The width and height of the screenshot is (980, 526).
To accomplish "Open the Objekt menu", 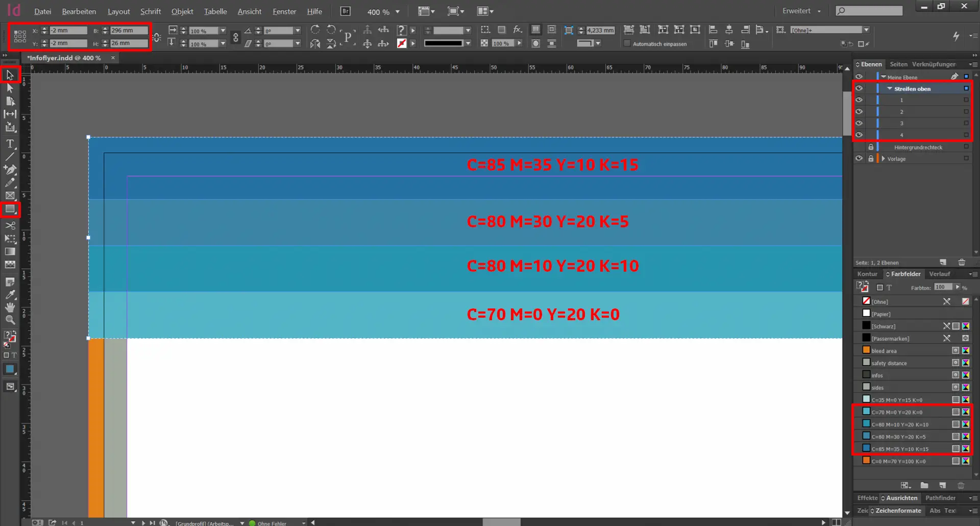I will 182,11.
